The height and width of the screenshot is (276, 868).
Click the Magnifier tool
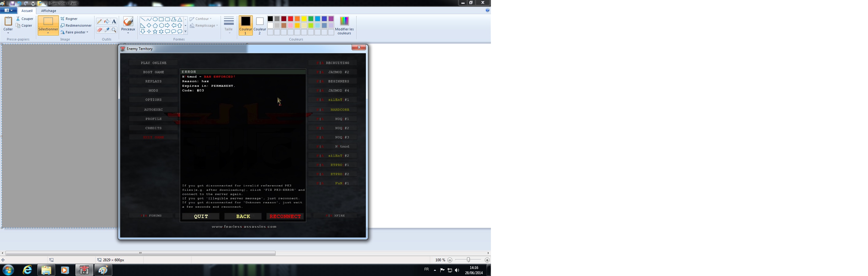tap(114, 30)
